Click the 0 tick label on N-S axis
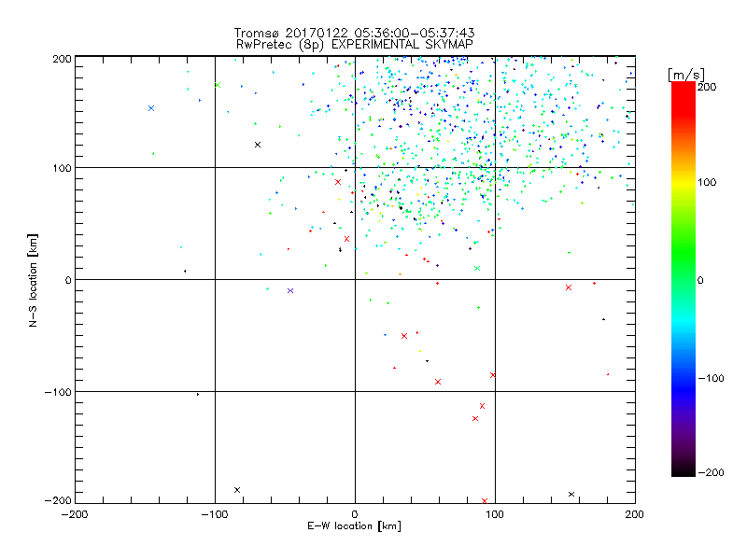 tap(68, 280)
